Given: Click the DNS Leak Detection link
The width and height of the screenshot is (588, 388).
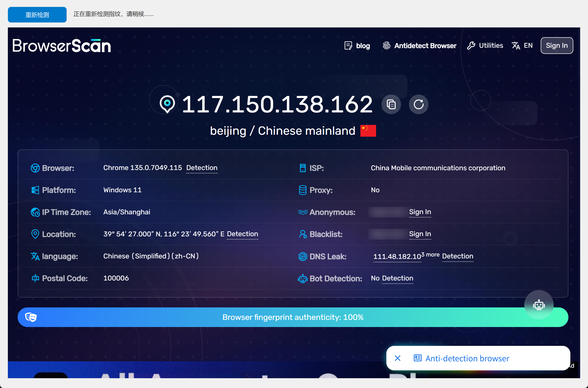Looking at the screenshot, I should click(x=458, y=256).
